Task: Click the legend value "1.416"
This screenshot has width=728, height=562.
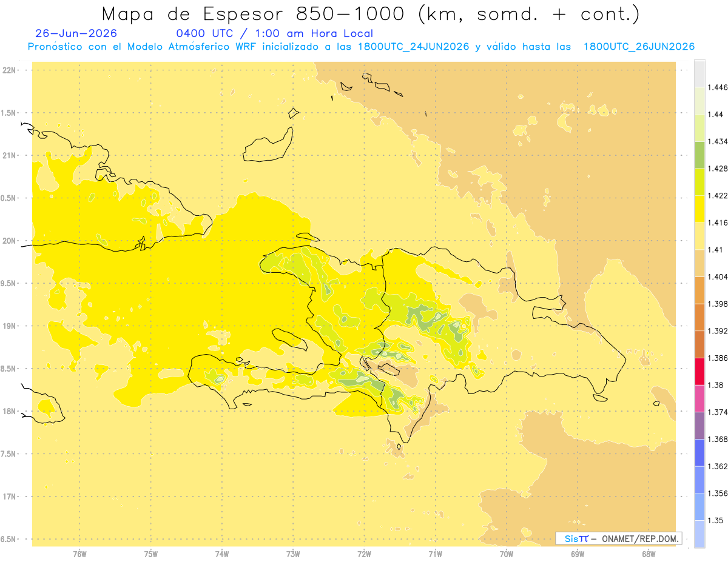Action: 718,222
